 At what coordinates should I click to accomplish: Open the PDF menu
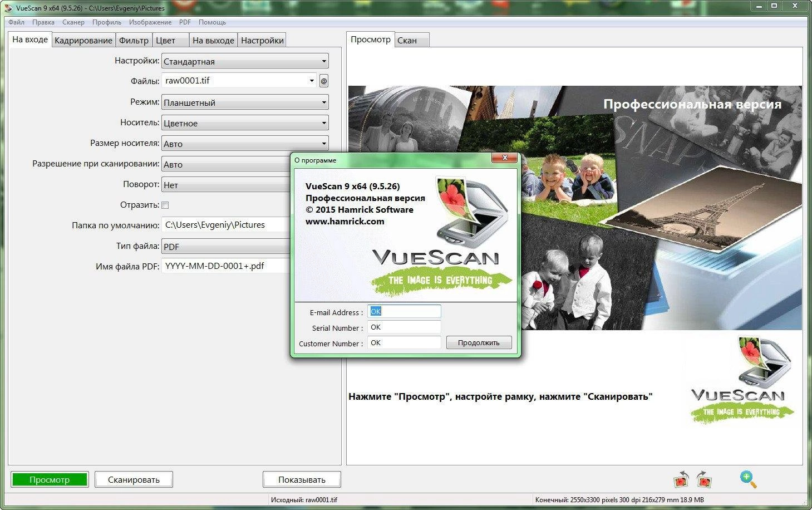[185, 22]
